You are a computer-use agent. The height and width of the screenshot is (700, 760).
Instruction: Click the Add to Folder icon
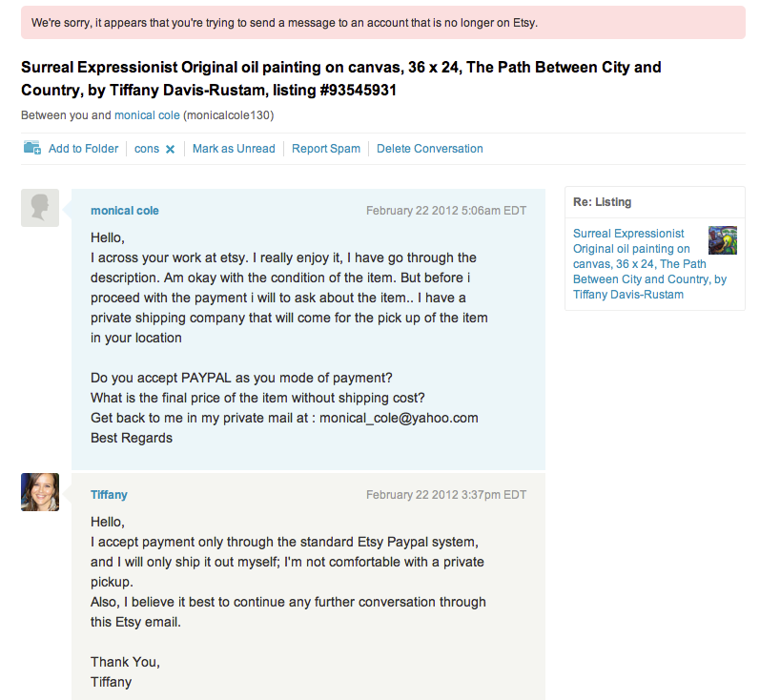click(x=31, y=148)
